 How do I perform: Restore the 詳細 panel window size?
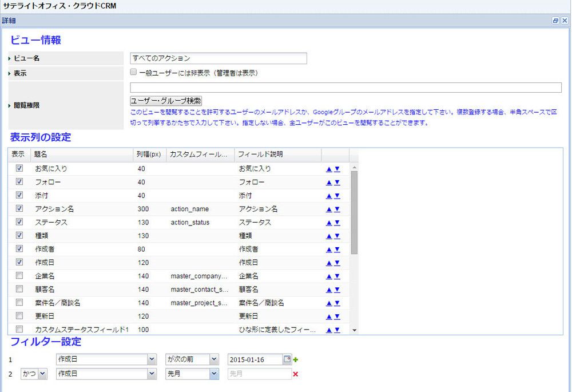(x=555, y=20)
